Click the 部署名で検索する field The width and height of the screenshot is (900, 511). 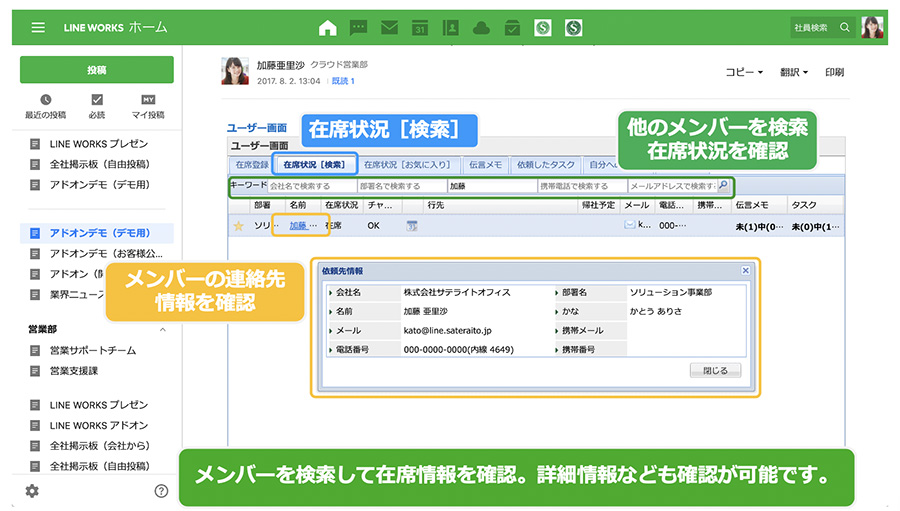point(402,186)
